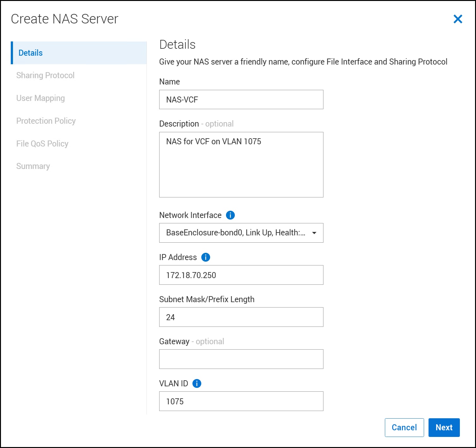Go to the Summary step
This screenshot has width=476, height=448.
pos(33,166)
